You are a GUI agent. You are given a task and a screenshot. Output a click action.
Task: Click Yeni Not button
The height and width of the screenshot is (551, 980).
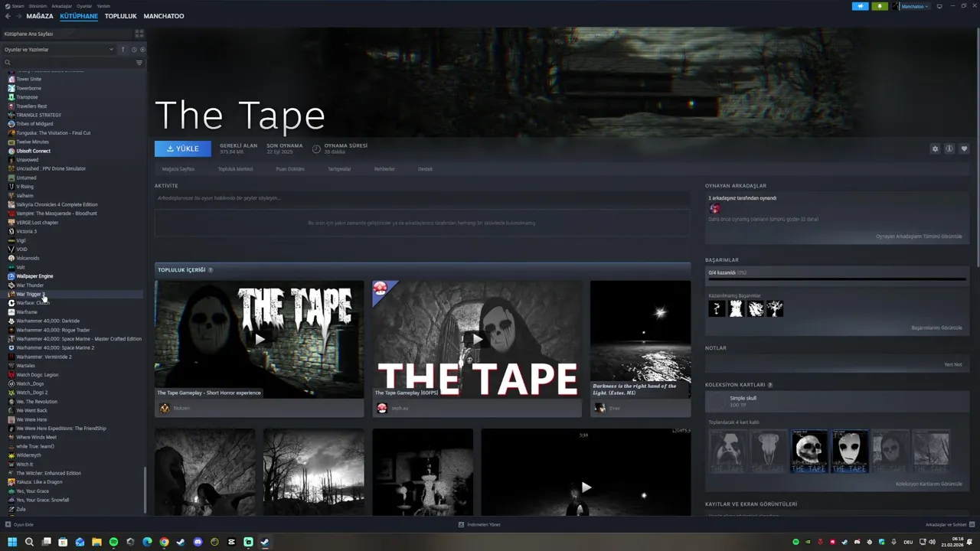tap(953, 364)
